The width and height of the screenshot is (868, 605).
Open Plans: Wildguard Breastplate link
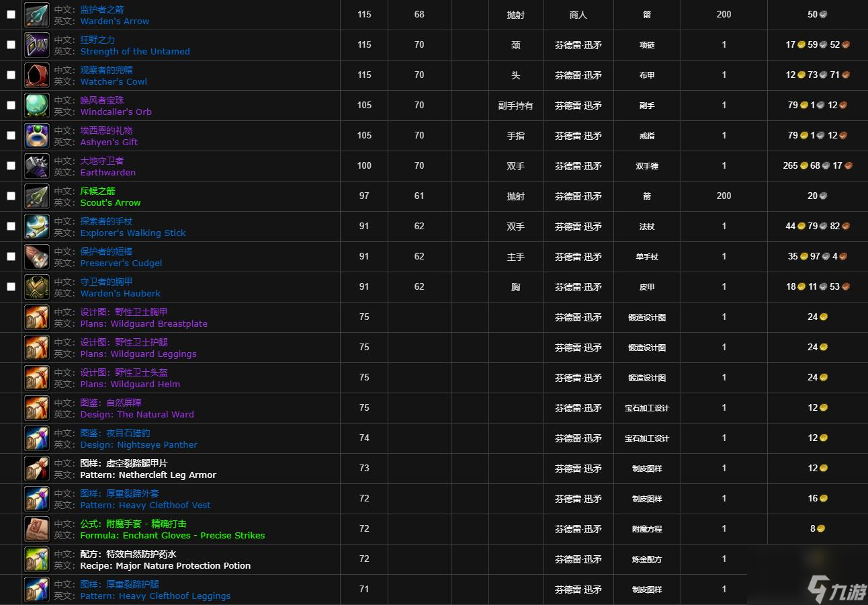point(144,323)
